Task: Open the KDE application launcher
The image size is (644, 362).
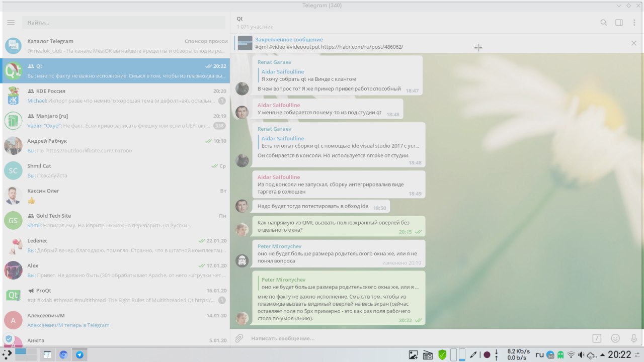Action: (7, 354)
